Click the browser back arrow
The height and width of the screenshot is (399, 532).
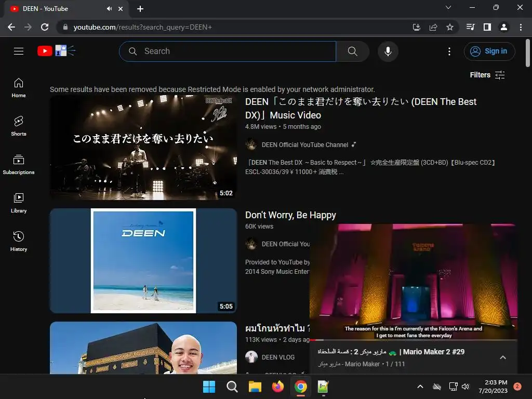tap(11, 27)
